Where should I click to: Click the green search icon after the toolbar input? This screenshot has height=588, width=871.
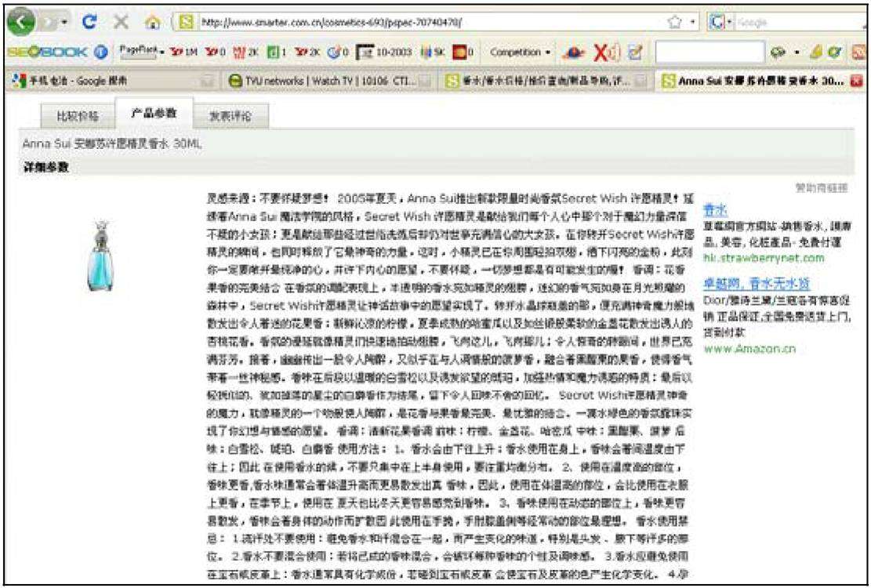point(777,53)
